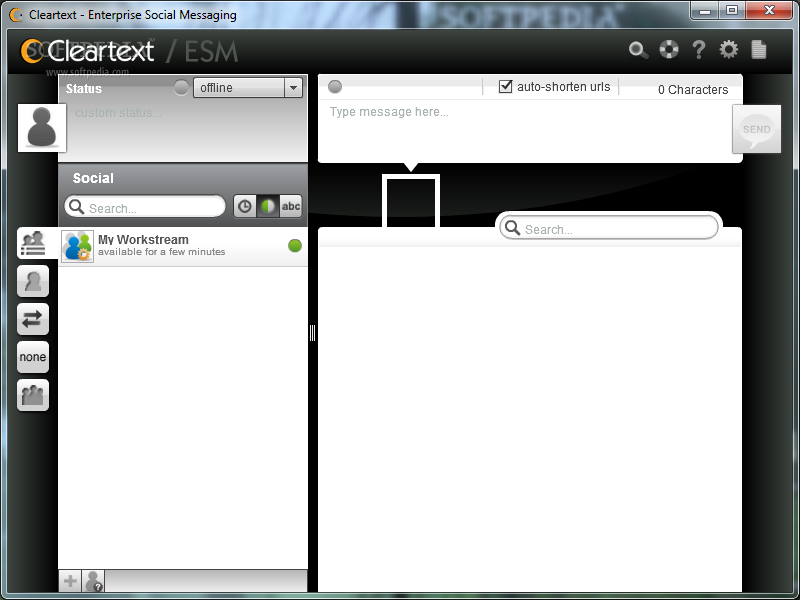This screenshot has height=600, width=800.
Task: Click the message stream search field
Action: [608, 228]
